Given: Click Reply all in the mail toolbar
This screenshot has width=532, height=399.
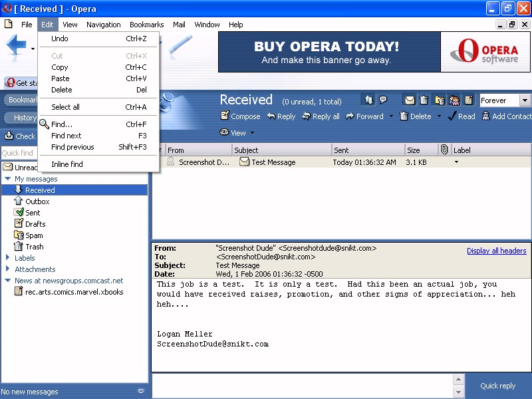Looking at the screenshot, I should tap(321, 116).
